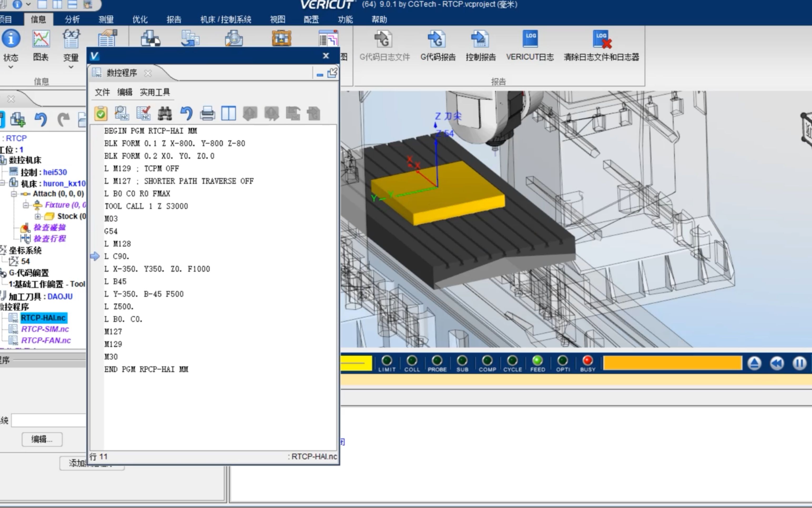This screenshot has height=508, width=812.
Task: Switch to the 分析 ribbon tab
Action: pos(72,19)
